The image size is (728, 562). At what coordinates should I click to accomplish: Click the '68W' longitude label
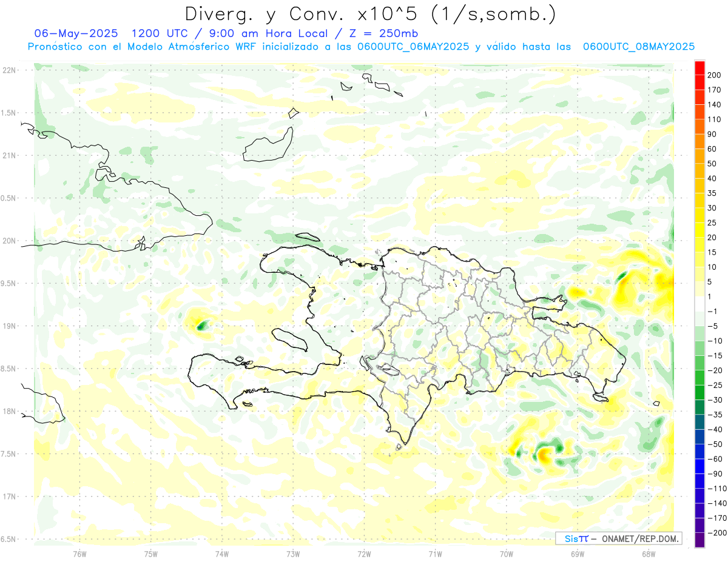[649, 554]
